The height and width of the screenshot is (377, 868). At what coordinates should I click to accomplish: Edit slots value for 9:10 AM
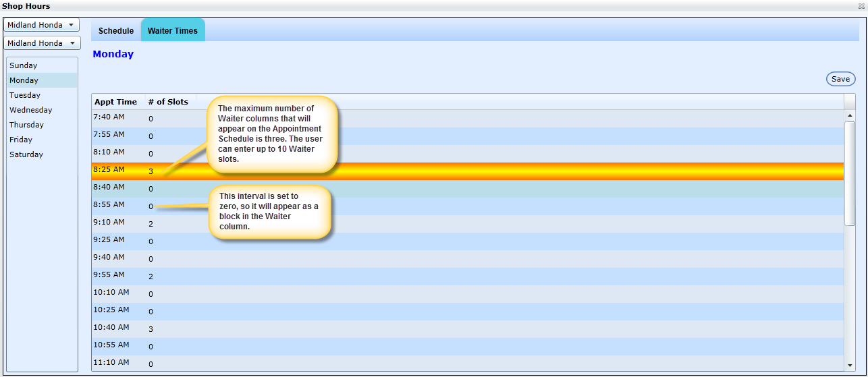(x=151, y=224)
